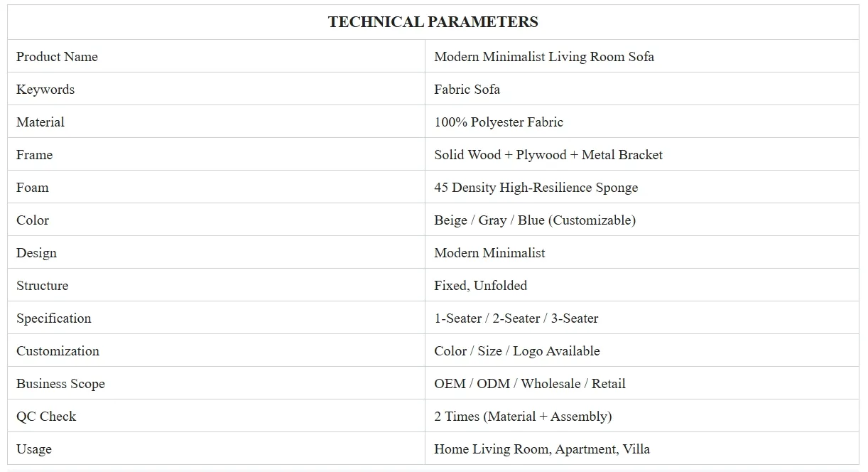Click Solid Wood + Plywood + Metal Bracket text
This screenshot has height=472, width=868.
pyautogui.click(x=548, y=155)
